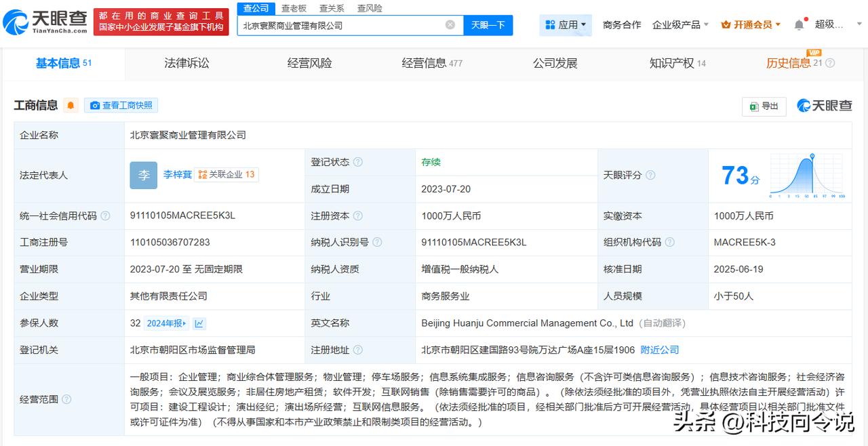868x446 pixels.
Task: Open 商务合作 link
Action: (x=622, y=24)
